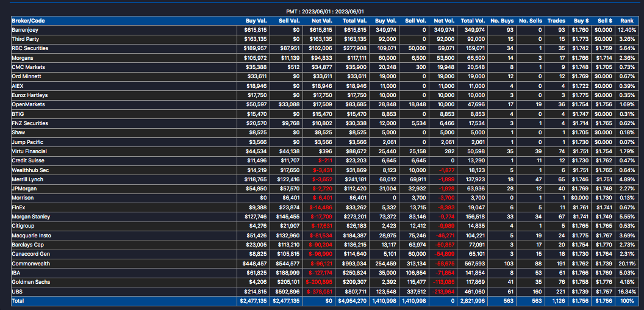Click the PMT date range title
The width and height of the screenshot is (644, 310).
(325, 12)
